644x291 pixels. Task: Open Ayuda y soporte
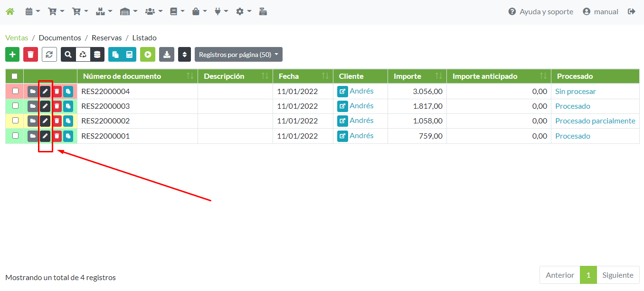point(540,11)
